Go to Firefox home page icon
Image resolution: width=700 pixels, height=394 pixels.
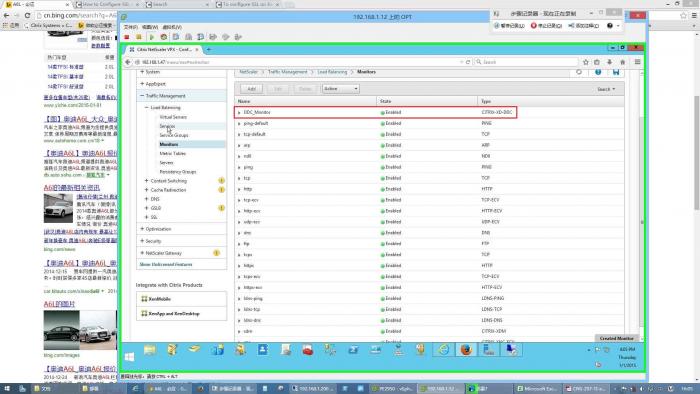point(622,62)
